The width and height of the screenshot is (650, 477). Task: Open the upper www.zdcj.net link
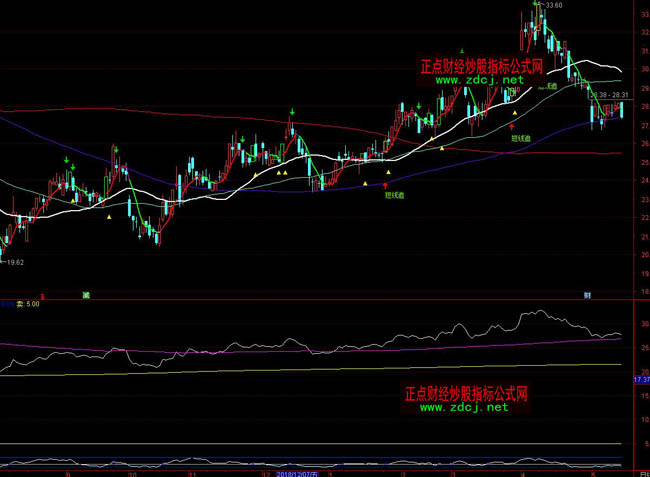pyautogui.click(x=480, y=80)
